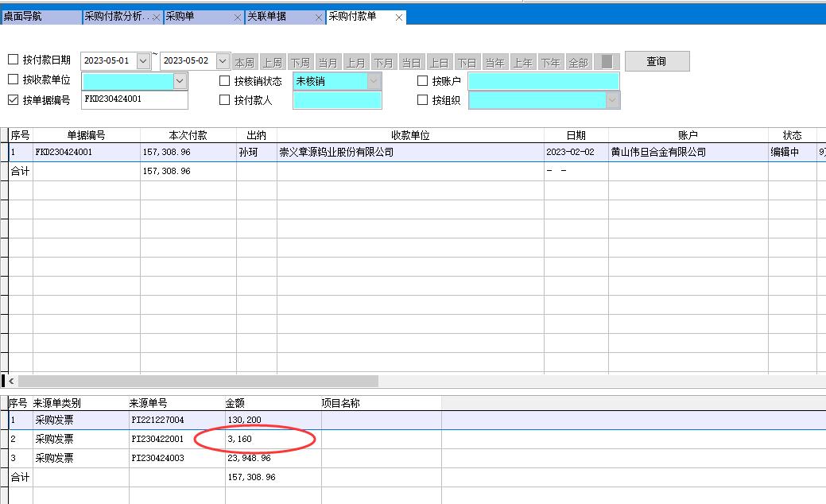Uncheck the 按单据编号 checkbox
826x504 pixels.
(12, 101)
